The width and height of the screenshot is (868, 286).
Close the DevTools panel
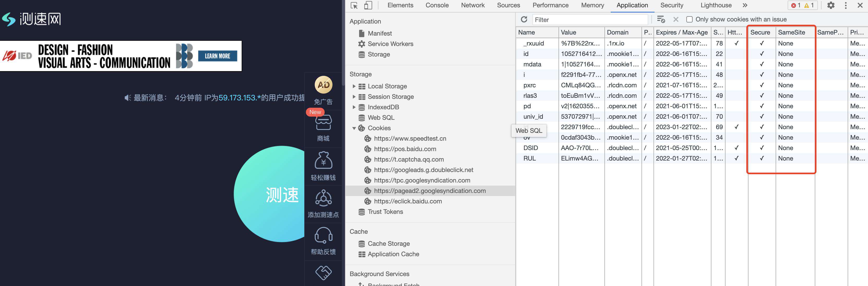tap(860, 5)
